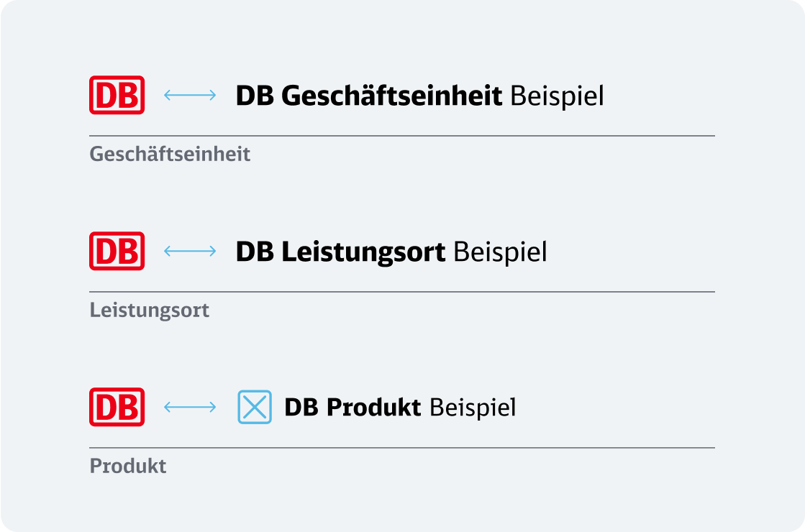
Task: Click the divider line above 'Produkt' caption
Action: 402,448
